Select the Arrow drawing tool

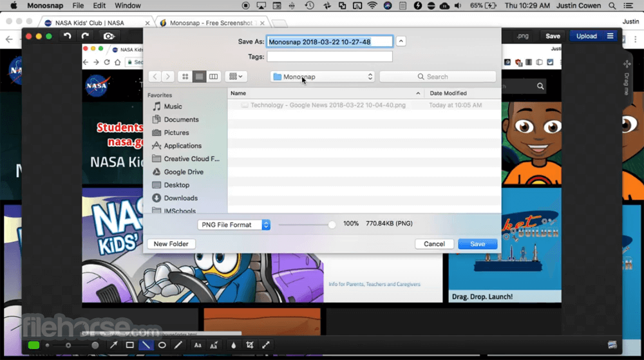coord(113,345)
